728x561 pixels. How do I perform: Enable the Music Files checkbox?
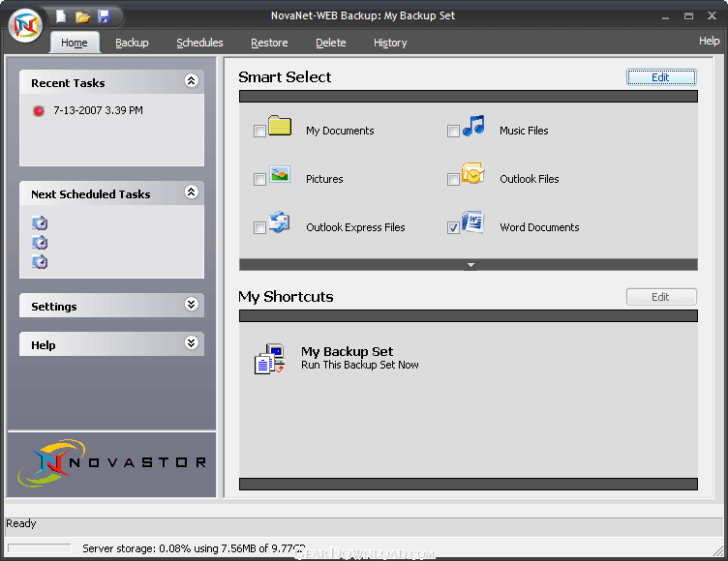454,131
